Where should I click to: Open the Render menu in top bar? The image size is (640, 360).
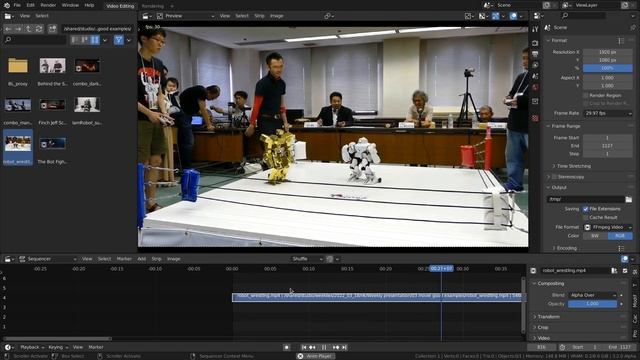point(48,5)
